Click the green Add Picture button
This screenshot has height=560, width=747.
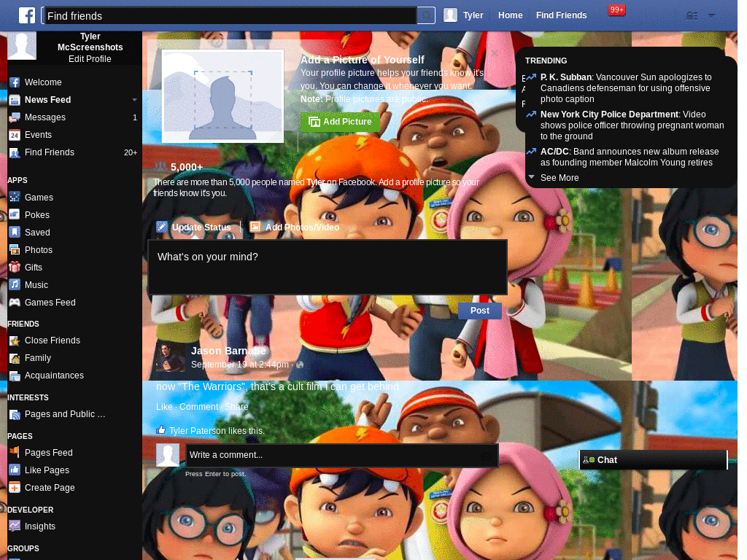pyautogui.click(x=340, y=122)
